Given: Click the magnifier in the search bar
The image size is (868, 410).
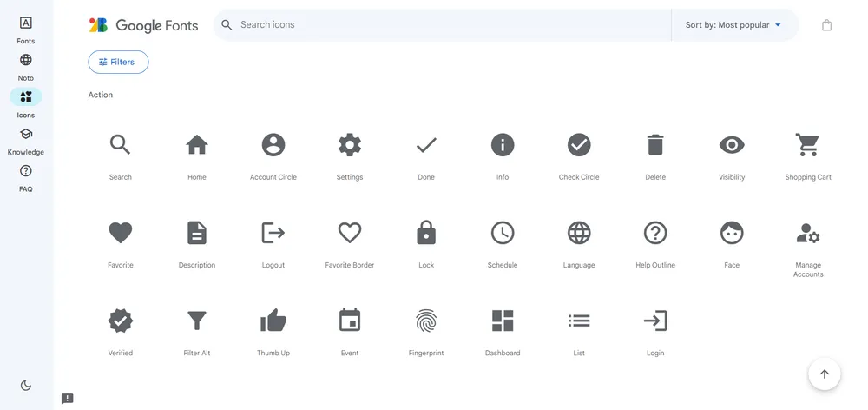Looking at the screenshot, I should [226, 25].
